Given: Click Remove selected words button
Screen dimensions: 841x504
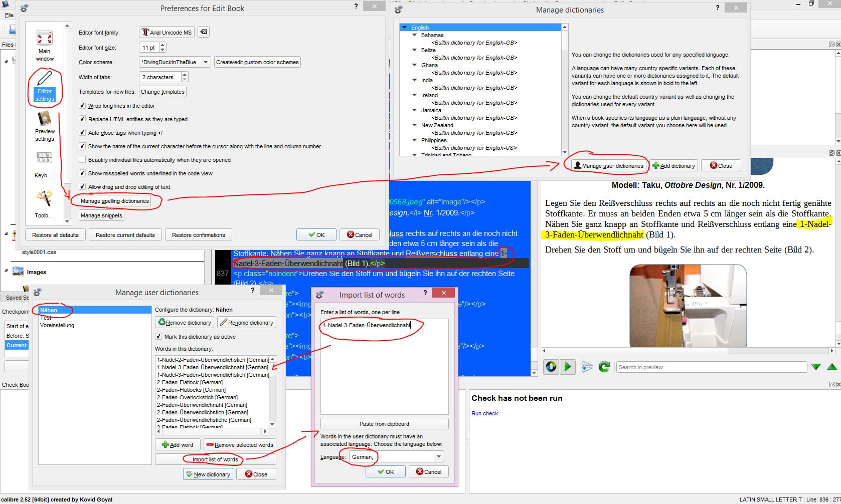Looking at the screenshot, I should click(x=240, y=445).
